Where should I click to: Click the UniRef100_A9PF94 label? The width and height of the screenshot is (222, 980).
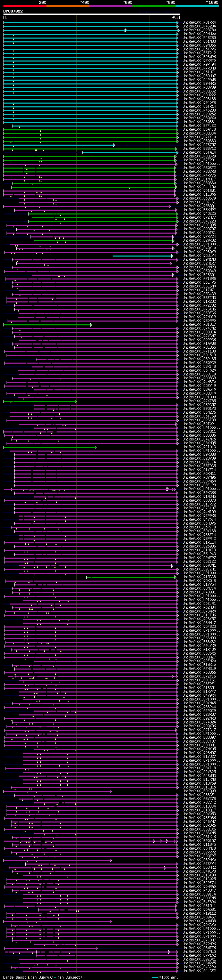pyautogui.click(x=199, y=65)
